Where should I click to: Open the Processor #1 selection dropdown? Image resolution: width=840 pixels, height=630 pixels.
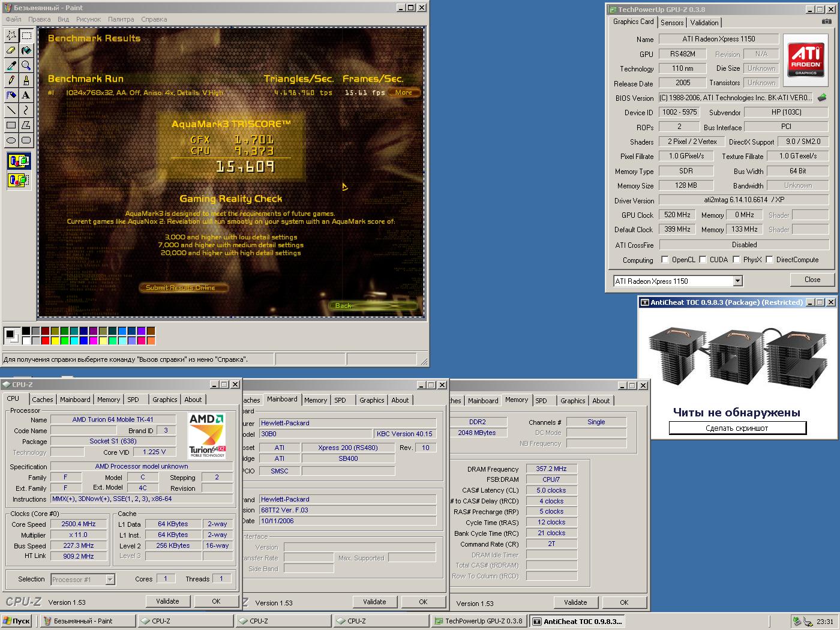point(110,579)
